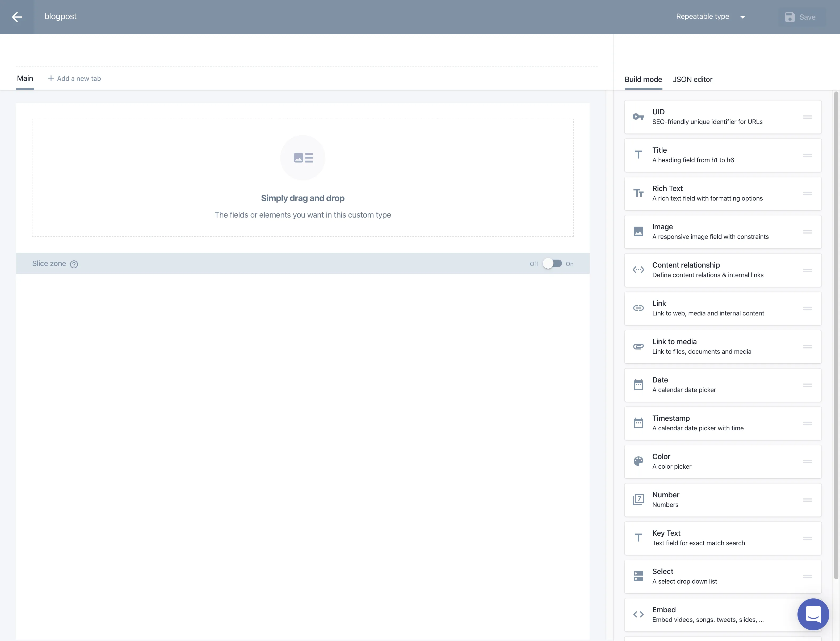Viewport: 840px width, 641px height.
Task: Open the chat support bubble
Action: point(813,614)
